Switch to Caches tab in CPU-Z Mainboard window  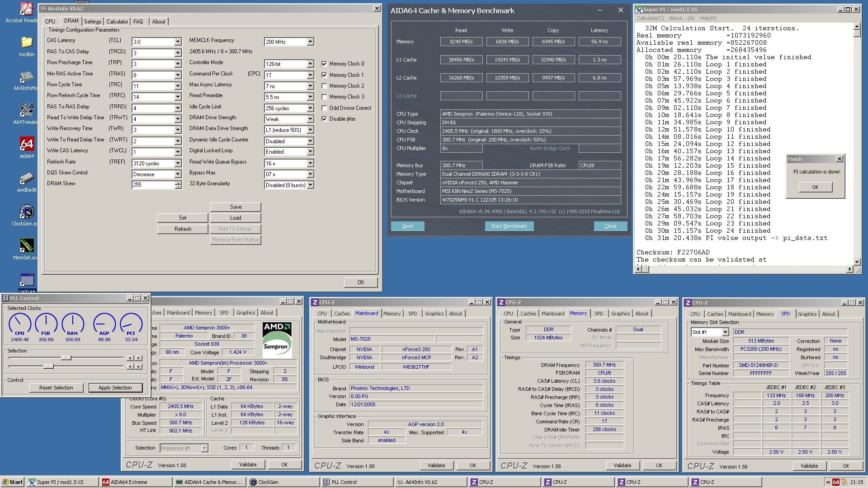342,314
